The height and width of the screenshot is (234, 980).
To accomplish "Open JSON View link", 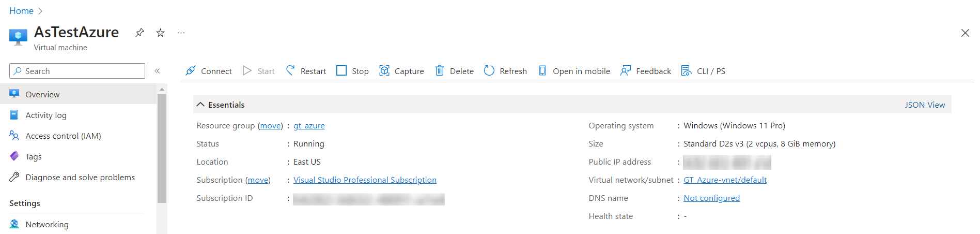I will pos(924,105).
